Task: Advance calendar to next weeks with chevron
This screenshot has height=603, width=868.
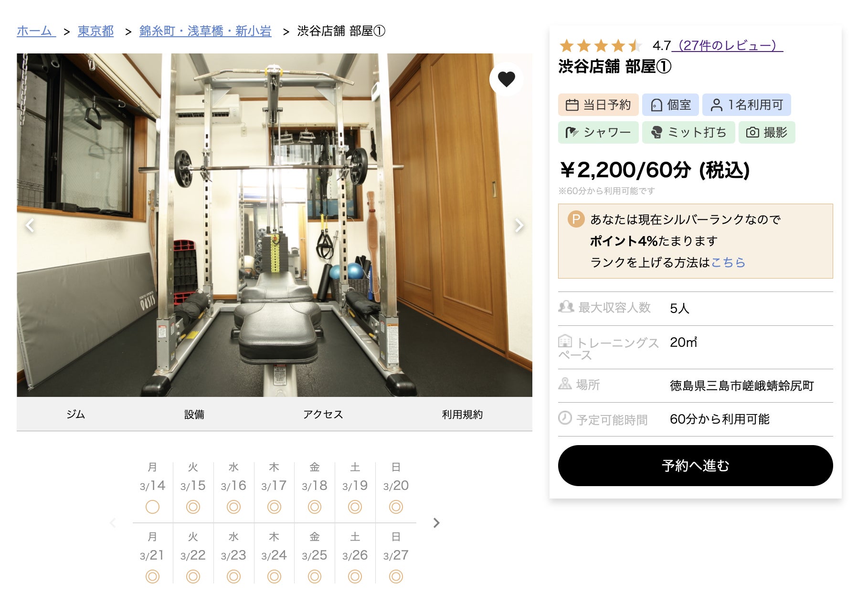Action: tap(436, 523)
